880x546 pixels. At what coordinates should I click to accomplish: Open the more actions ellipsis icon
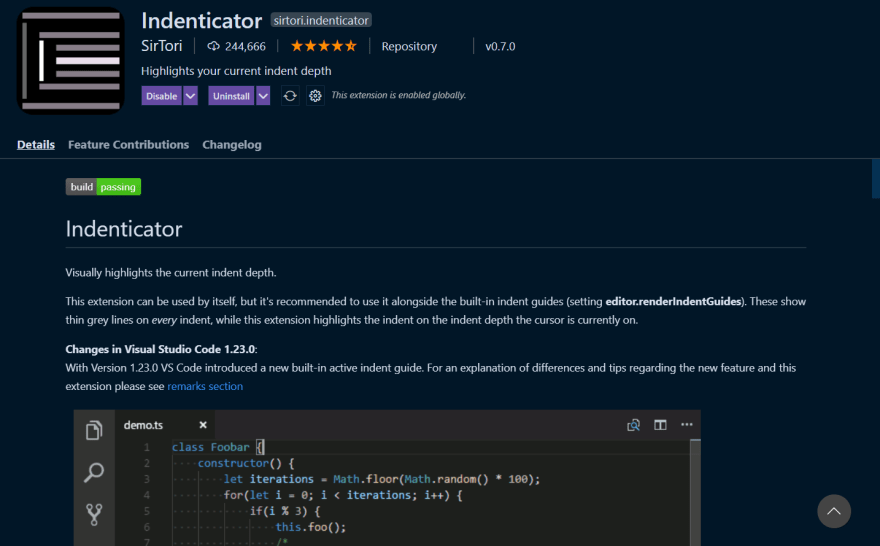[x=686, y=425]
